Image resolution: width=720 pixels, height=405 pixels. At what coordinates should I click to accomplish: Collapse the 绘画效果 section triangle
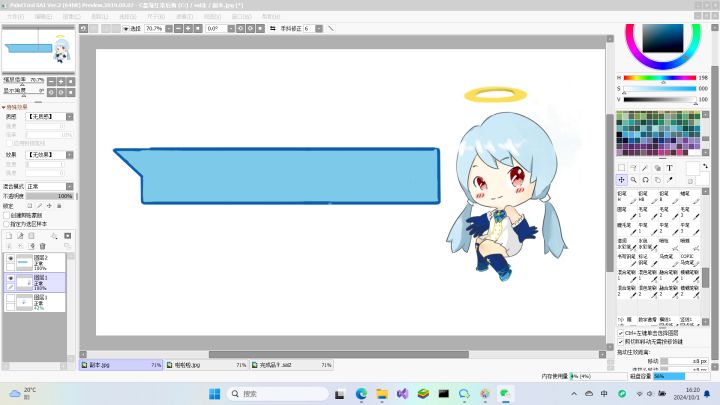point(4,107)
